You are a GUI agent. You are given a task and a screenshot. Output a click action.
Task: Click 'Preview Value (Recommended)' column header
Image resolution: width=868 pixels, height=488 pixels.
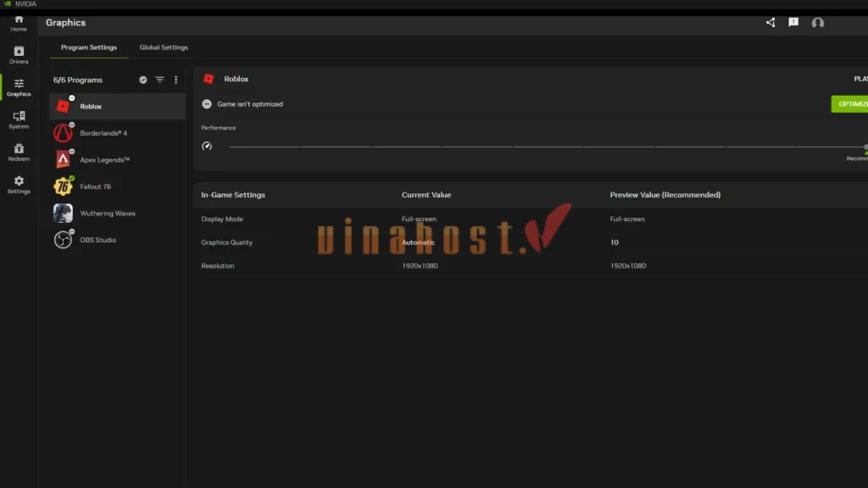coord(665,195)
